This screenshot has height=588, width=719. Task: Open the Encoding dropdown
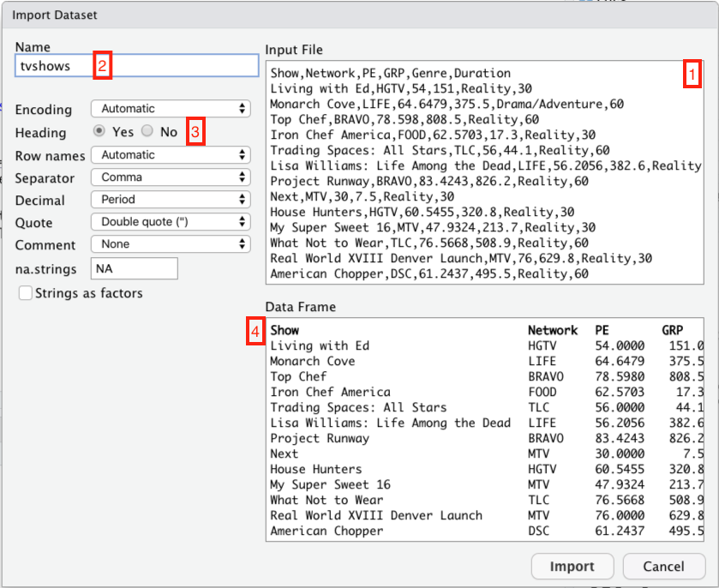pos(170,109)
